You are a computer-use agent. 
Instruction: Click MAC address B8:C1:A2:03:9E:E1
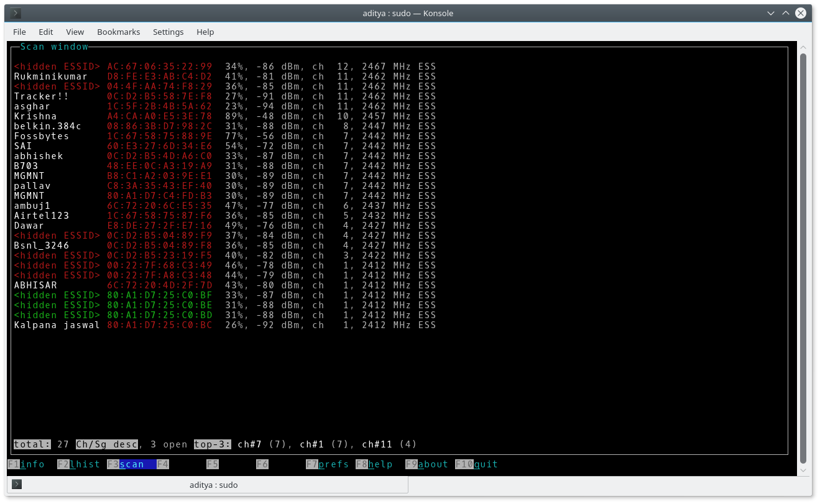160,176
